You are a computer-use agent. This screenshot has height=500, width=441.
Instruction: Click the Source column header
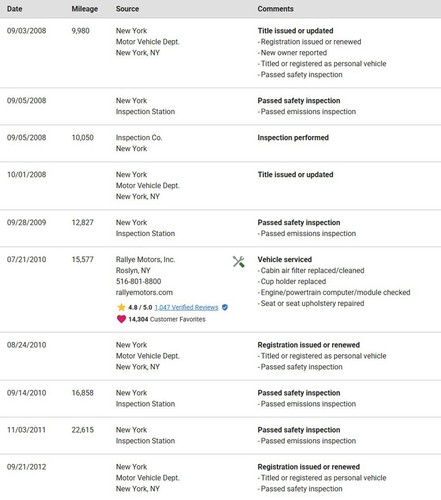click(127, 9)
